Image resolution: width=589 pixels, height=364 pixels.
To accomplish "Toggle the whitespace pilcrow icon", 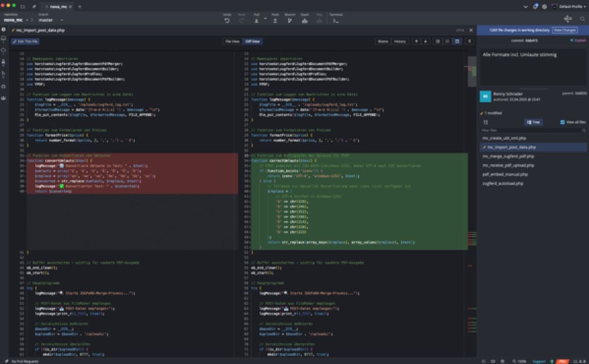I will (469, 41).
